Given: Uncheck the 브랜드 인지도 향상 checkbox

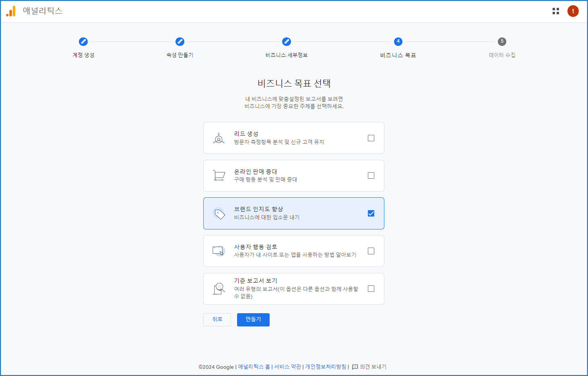Looking at the screenshot, I should coord(371,213).
